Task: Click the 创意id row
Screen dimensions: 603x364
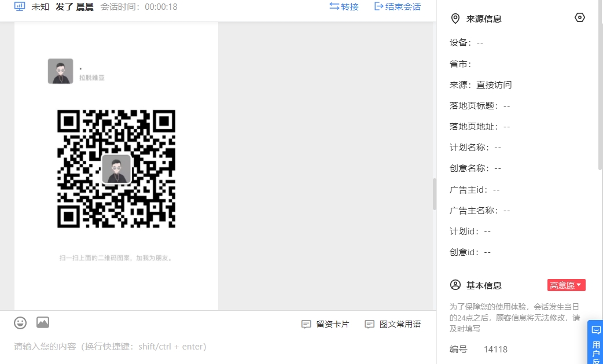Action: [470, 252]
